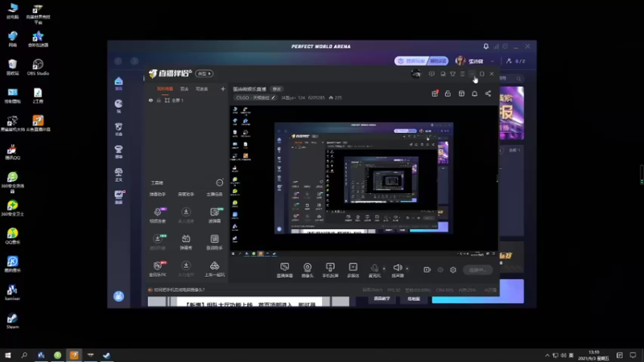Open the mode pill button beside app logo

click(x=204, y=73)
